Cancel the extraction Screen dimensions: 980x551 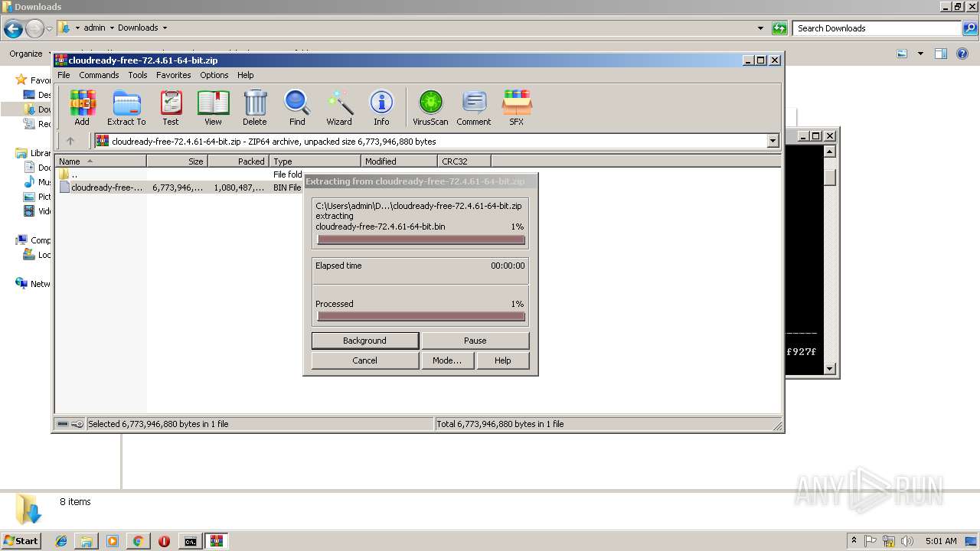[x=365, y=360]
